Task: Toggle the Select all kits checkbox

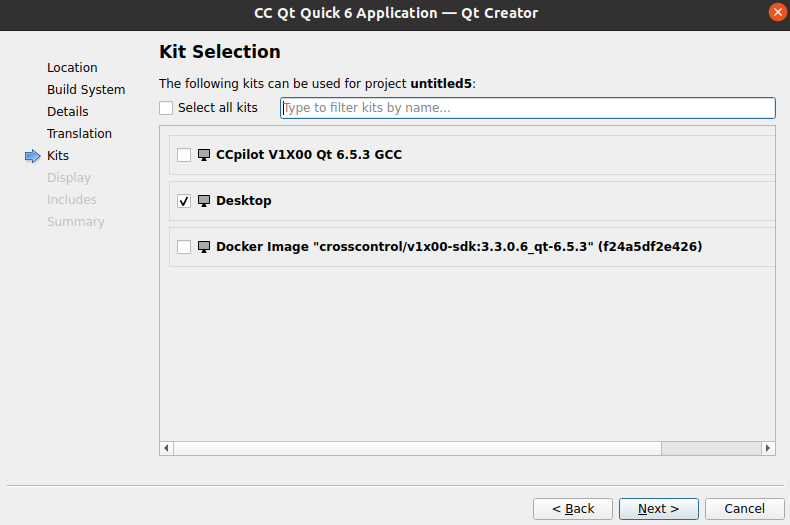Action: coord(166,108)
